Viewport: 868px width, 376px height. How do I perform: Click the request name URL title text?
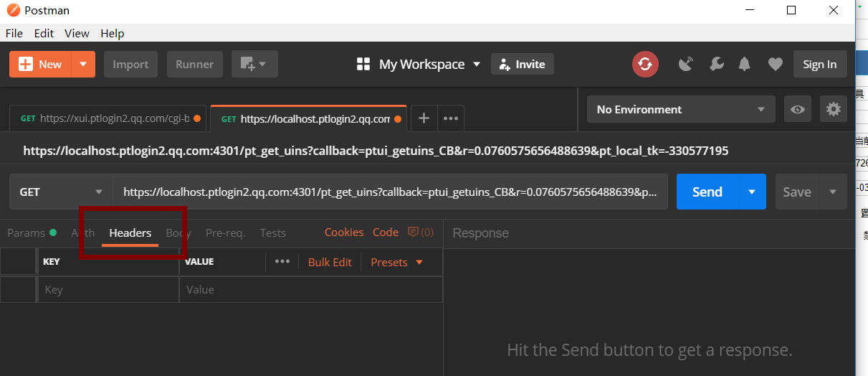click(376, 151)
